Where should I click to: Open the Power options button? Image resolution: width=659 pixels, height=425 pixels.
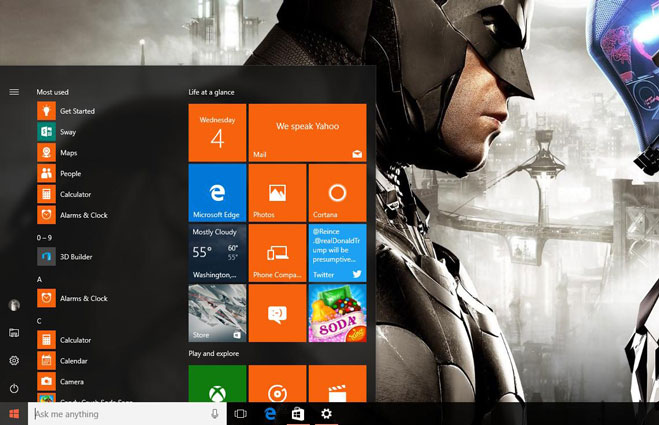(14, 388)
